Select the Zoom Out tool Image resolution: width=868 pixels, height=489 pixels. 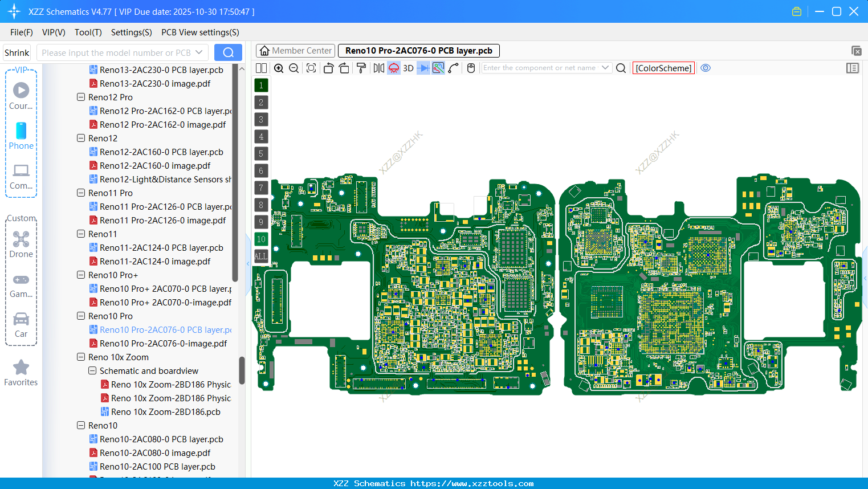click(293, 68)
